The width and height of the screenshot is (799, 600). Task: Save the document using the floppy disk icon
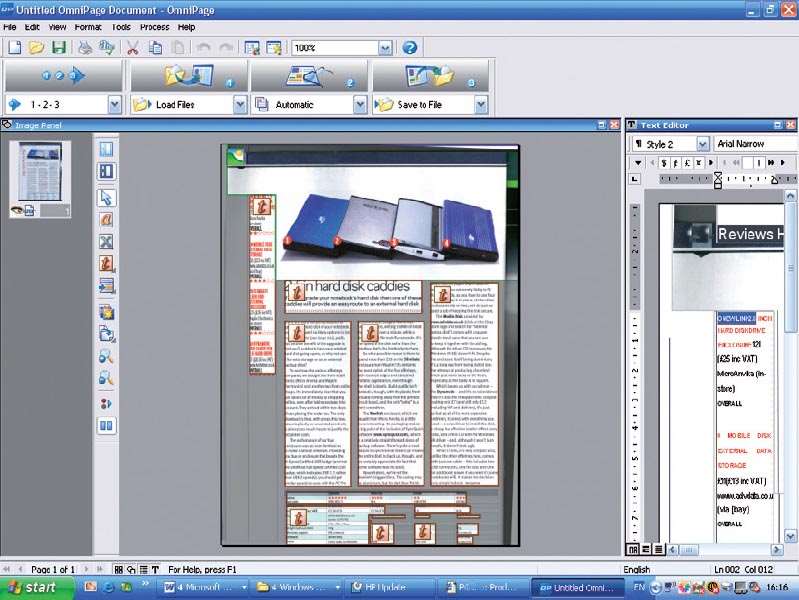[59, 48]
